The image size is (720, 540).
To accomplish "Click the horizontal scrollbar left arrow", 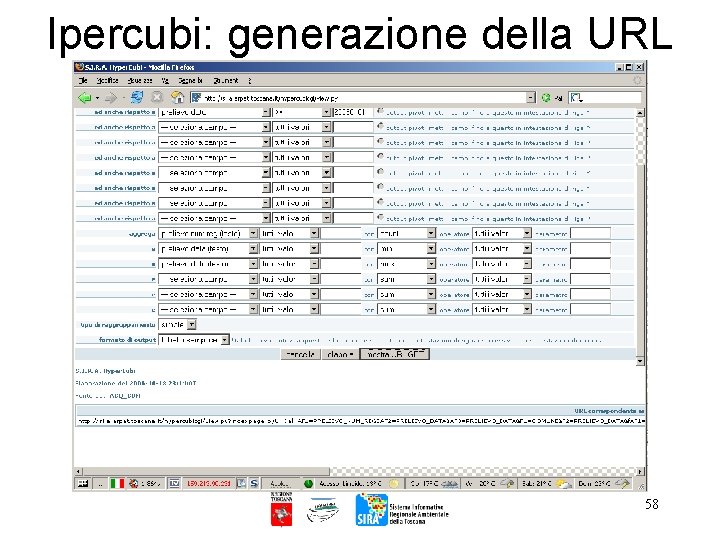I will tap(79, 471).
